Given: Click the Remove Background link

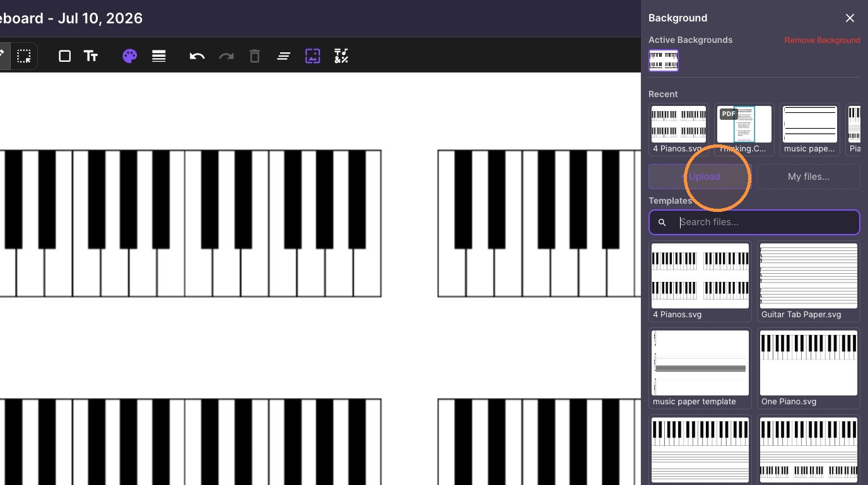Looking at the screenshot, I should coord(822,40).
